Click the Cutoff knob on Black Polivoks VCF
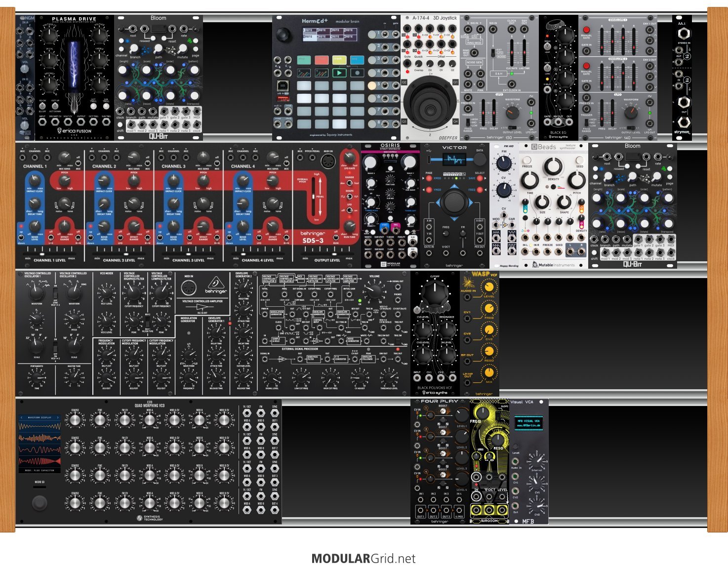Viewport: 728px width, 569px height. click(435, 295)
